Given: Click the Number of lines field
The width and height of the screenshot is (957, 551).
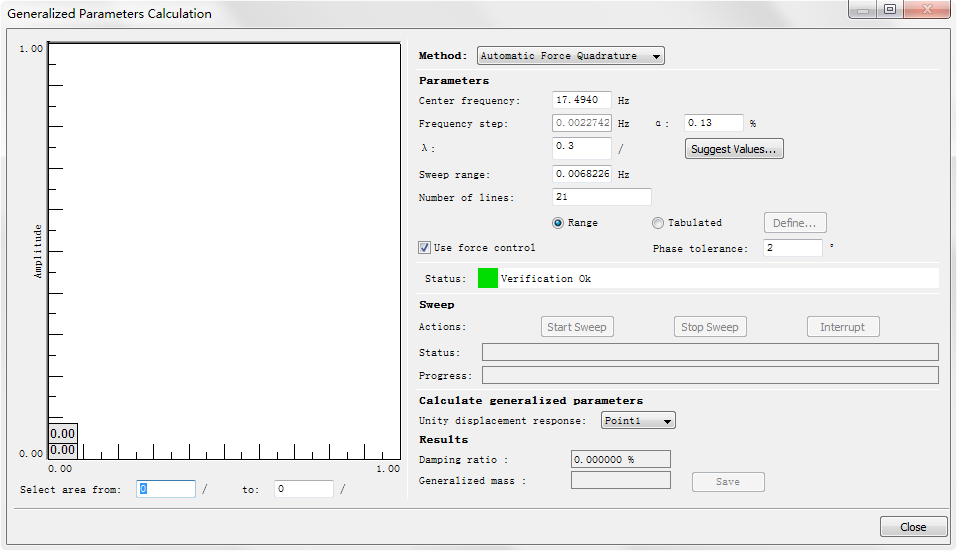Looking at the screenshot, I should click(x=601, y=197).
